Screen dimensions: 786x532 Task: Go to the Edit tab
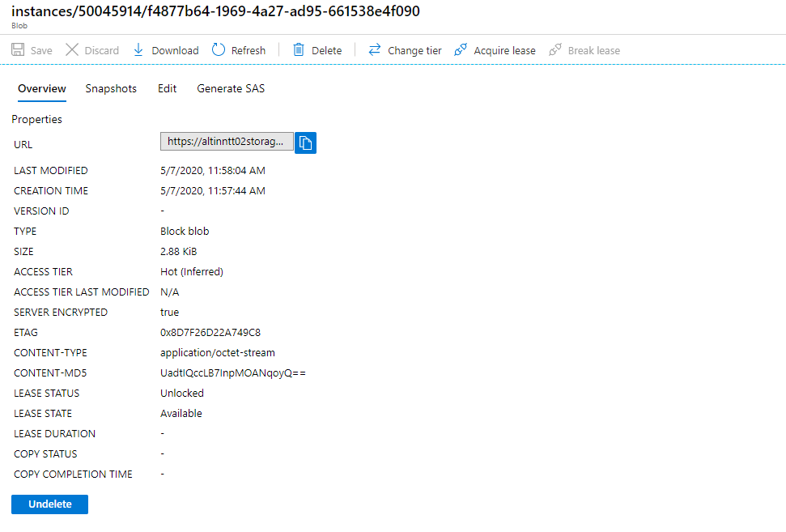(x=167, y=88)
